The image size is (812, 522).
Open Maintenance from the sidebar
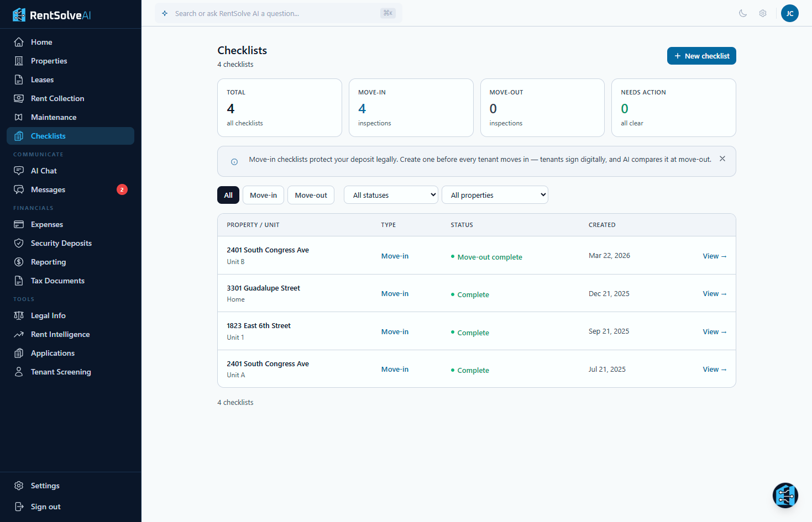click(54, 117)
